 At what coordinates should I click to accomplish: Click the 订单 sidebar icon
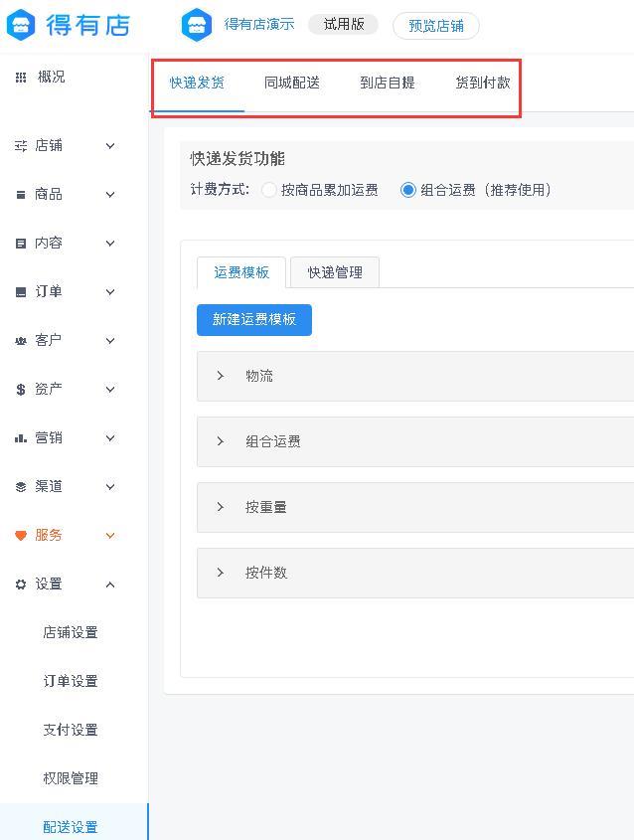click(21, 292)
